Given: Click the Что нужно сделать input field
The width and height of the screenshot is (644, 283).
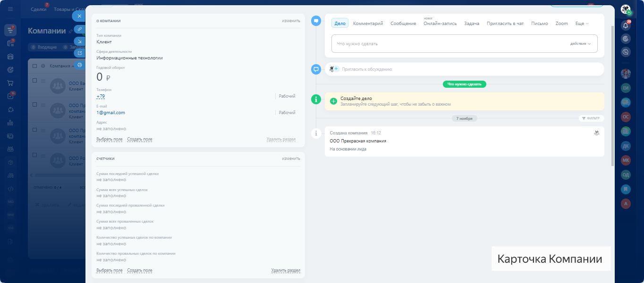Looking at the screenshot, I should pyautogui.click(x=465, y=43).
